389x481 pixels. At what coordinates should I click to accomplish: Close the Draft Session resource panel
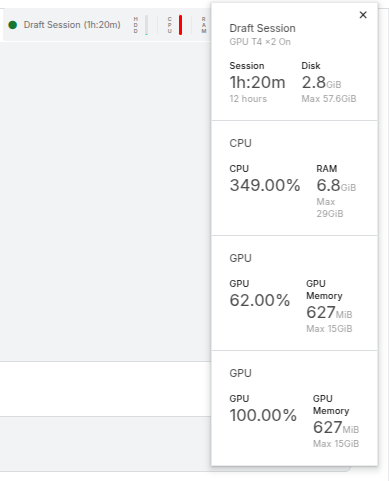point(363,15)
